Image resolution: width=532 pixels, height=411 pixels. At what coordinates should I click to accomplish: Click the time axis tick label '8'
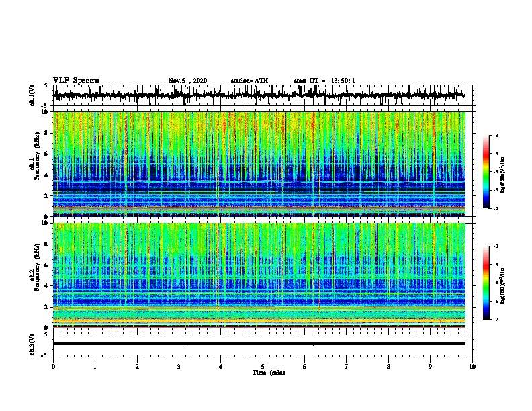388,367
